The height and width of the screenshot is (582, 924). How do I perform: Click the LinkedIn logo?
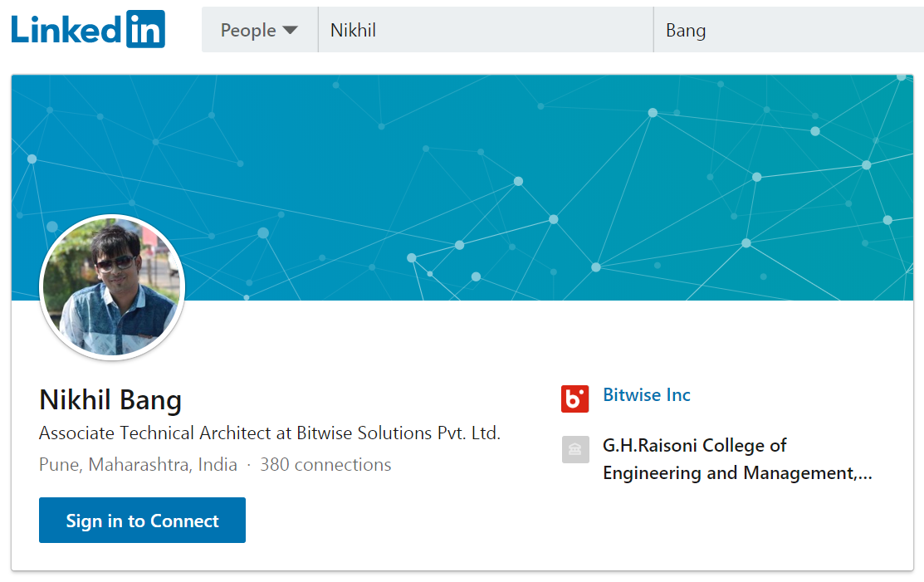(87, 28)
